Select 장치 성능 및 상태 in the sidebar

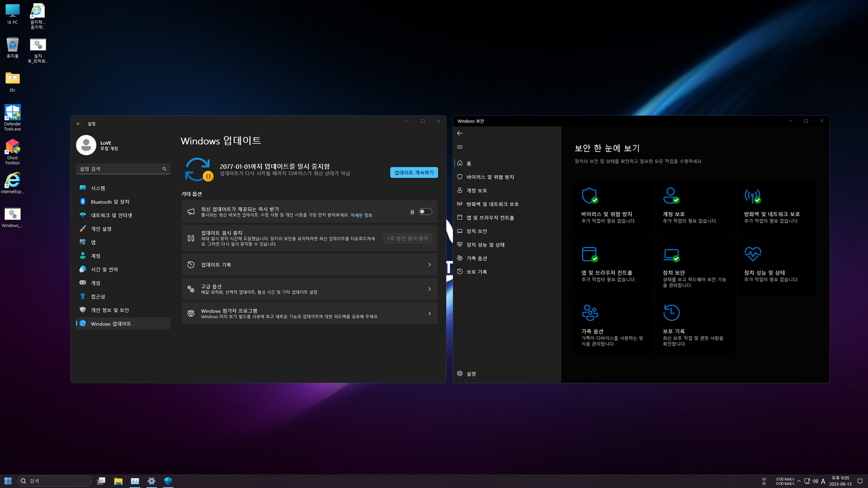click(x=507, y=245)
